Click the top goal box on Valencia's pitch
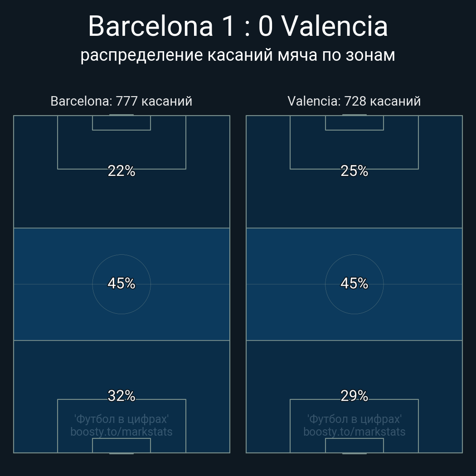This screenshot has width=476, height=476. [x=354, y=123]
